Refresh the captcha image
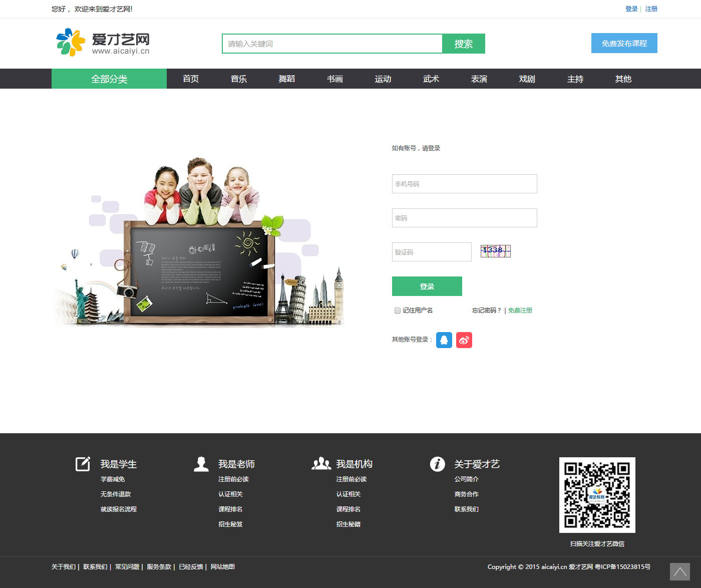This screenshot has height=588, width=701. pos(496,251)
